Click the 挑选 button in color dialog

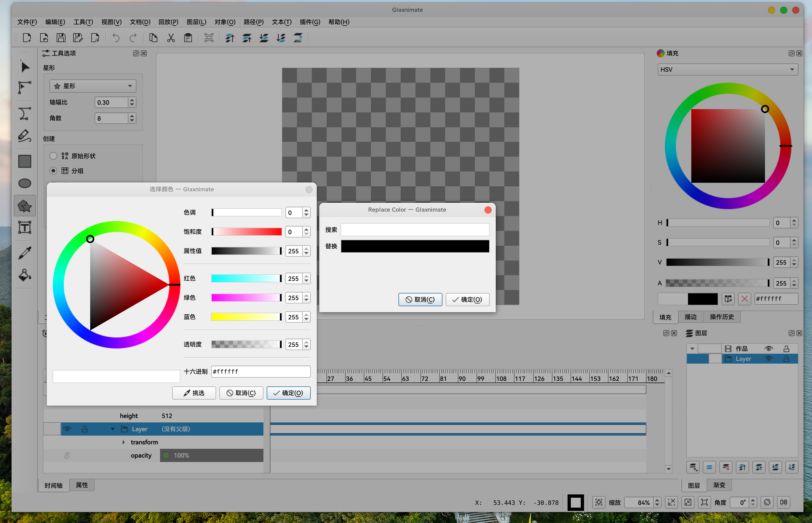pyautogui.click(x=194, y=393)
